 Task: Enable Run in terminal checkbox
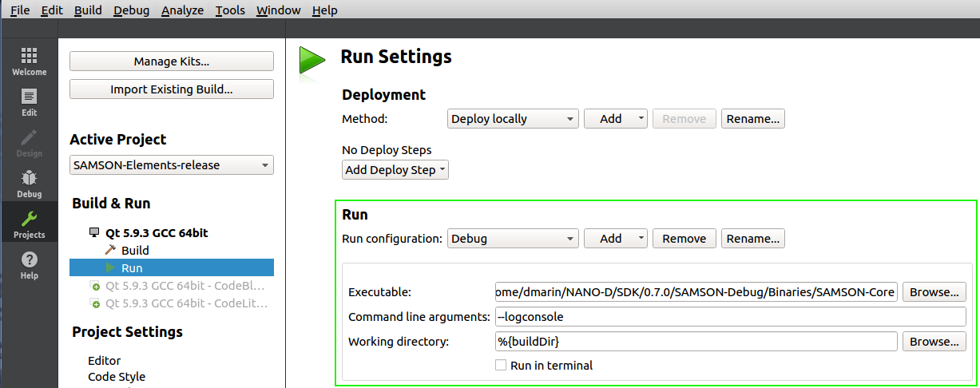(501, 366)
